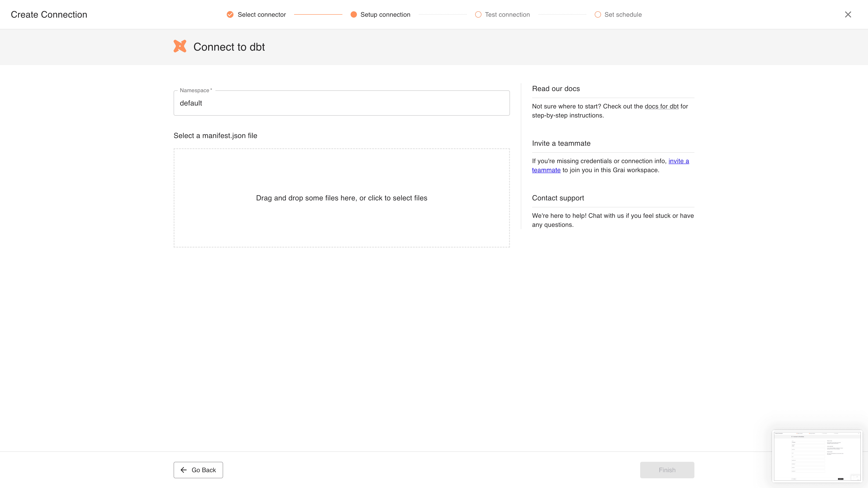The height and width of the screenshot is (488, 868).
Task: Open the screenshot preview thumbnail
Action: [817, 456]
